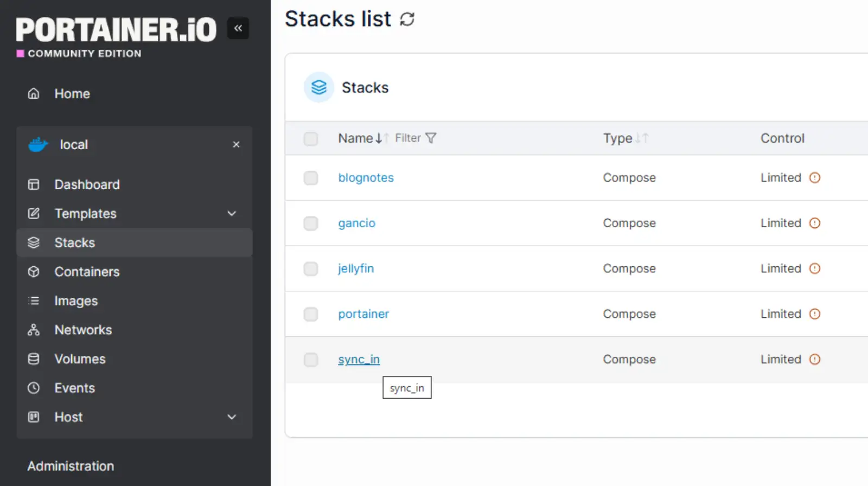Select the portainer stack checkbox
868x486 pixels.
311,314
